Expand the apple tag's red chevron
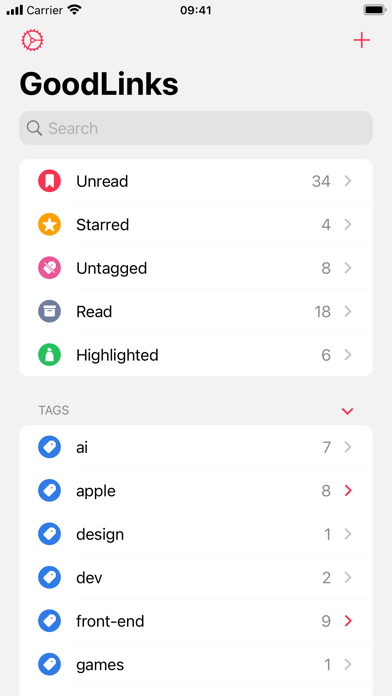Viewport: 392px width, 696px height. pyautogui.click(x=348, y=490)
